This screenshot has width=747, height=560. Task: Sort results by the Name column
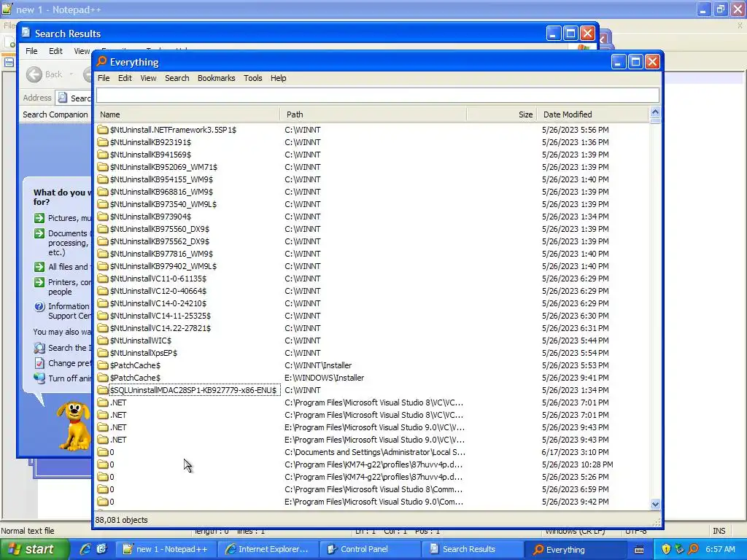click(187, 114)
